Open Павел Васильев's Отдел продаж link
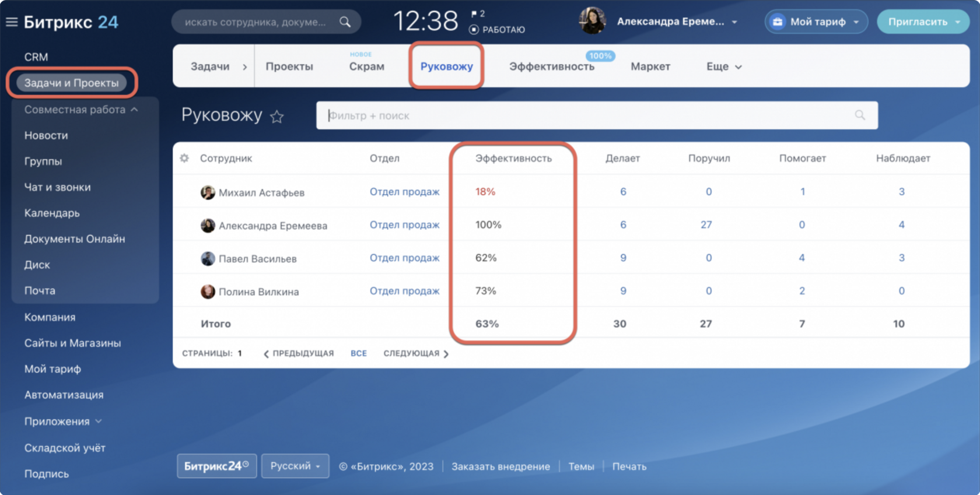 click(404, 258)
